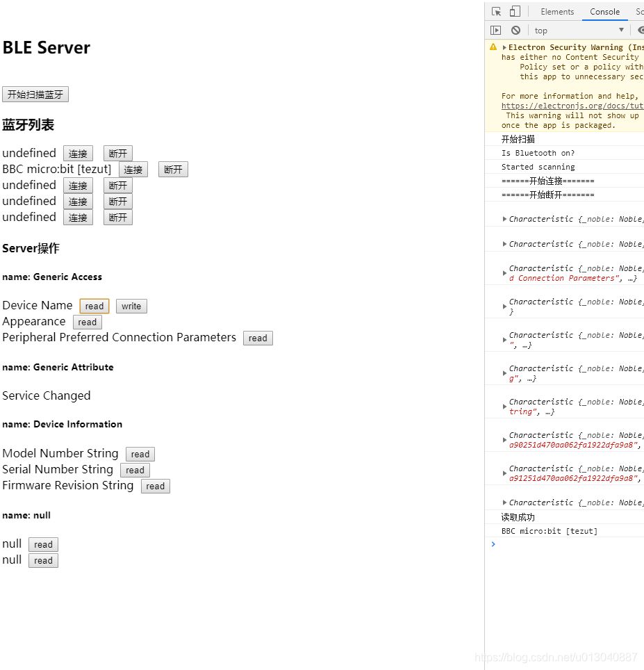Show the console sidebar icon
The height and width of the screenshot is (670, 644).
tap(495, 31)
